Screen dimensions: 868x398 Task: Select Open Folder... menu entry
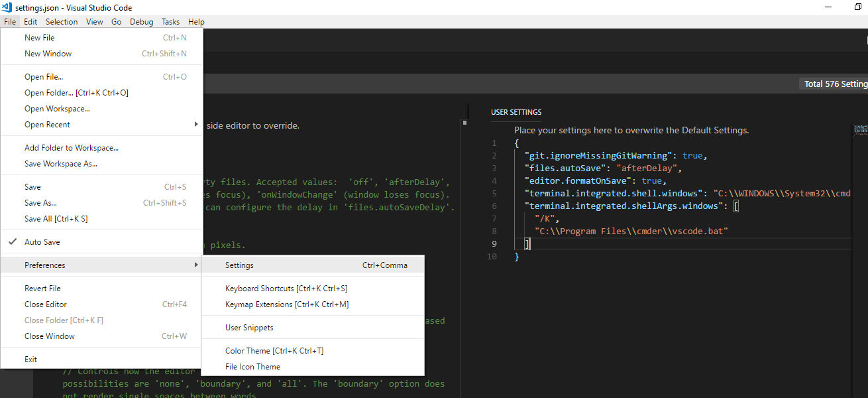tap(101, 93)
